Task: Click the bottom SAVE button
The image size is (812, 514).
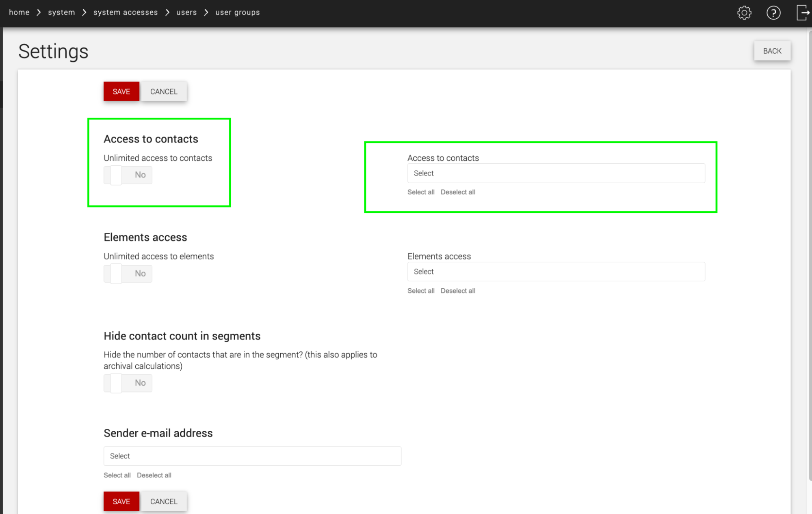Action: (121, 501)
